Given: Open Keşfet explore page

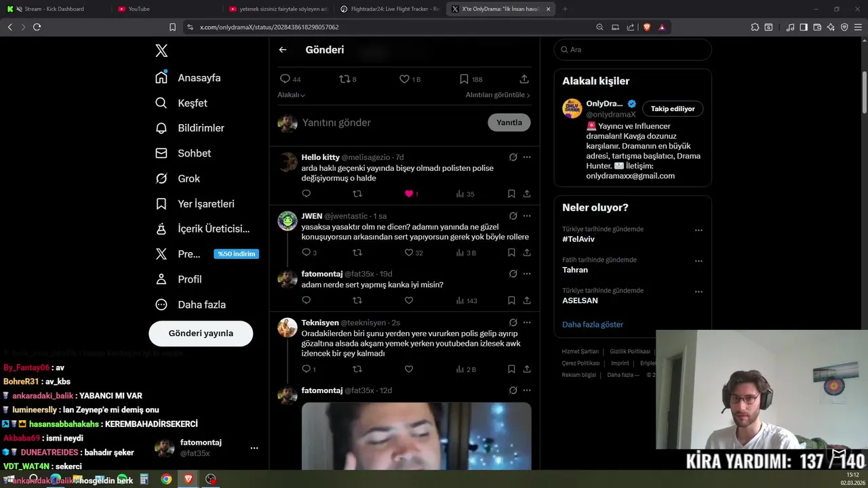Looking at the screenshot, I should 181,103.
